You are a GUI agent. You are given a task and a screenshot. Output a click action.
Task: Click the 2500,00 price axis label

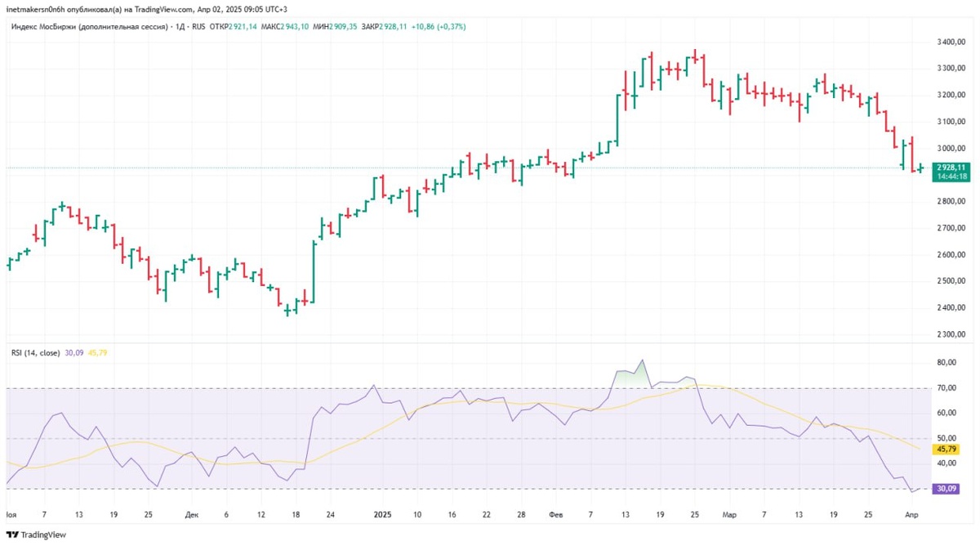pyautogui.click(x=951, y=281)
